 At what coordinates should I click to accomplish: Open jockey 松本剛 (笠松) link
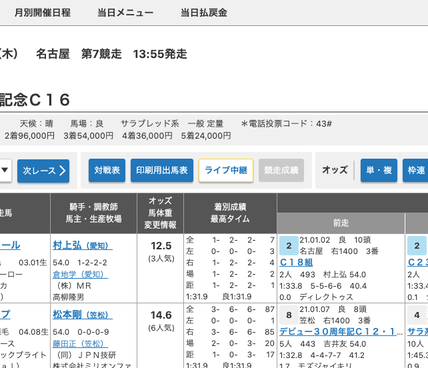point(82,315)
